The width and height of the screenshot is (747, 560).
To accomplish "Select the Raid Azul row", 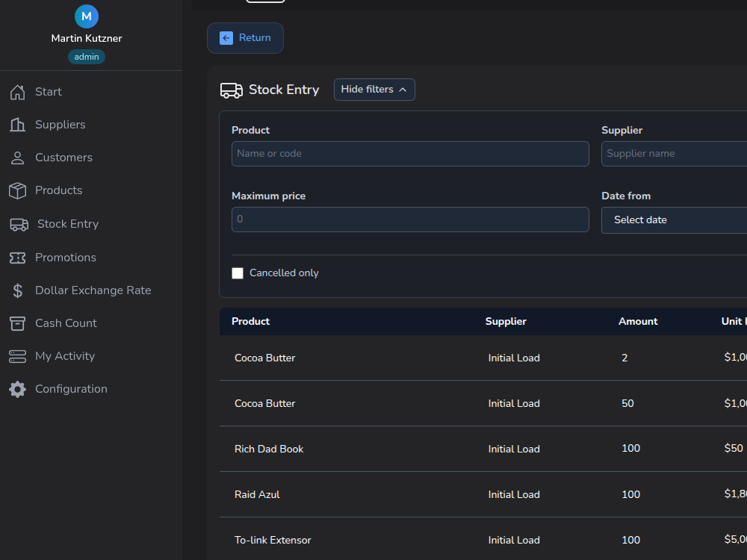I will 483,495.
